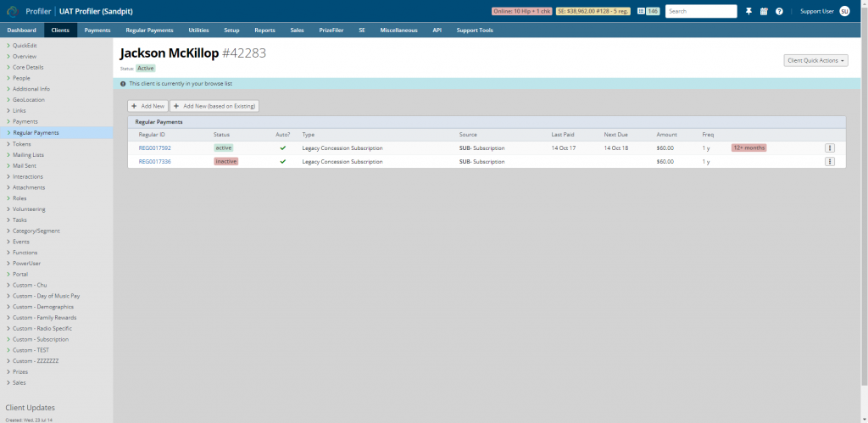Click the info icon in browse list banner
The height and width of the screenshot is (423, 868).
pyautogui.click(x=123, y=84)
